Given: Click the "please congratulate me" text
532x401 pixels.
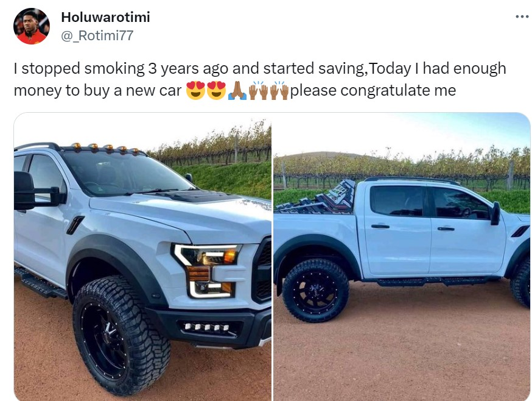Looking at the screenshot, I should [x=373, y=90].
